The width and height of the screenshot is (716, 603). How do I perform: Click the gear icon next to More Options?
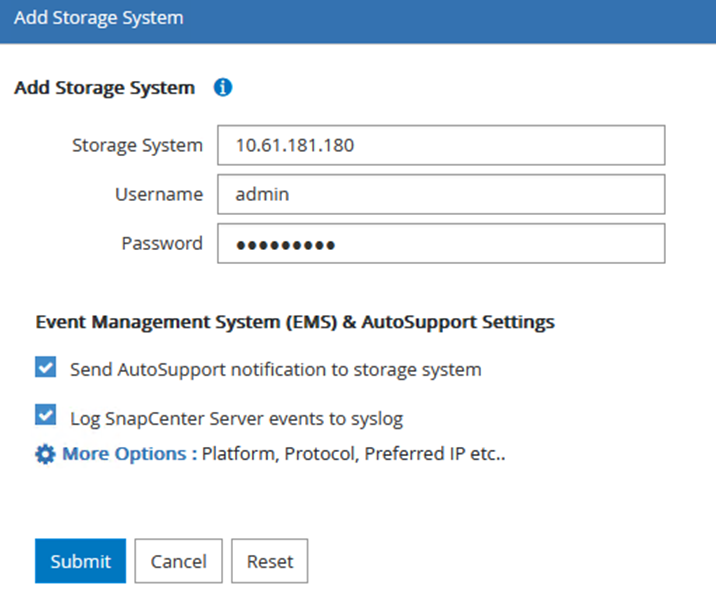pyautogui.click(x=45, y=454)
